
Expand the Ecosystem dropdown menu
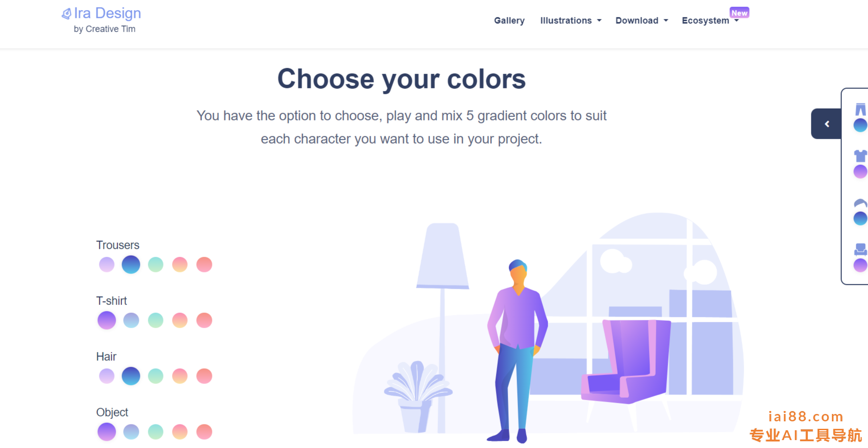tap(710, 21)
